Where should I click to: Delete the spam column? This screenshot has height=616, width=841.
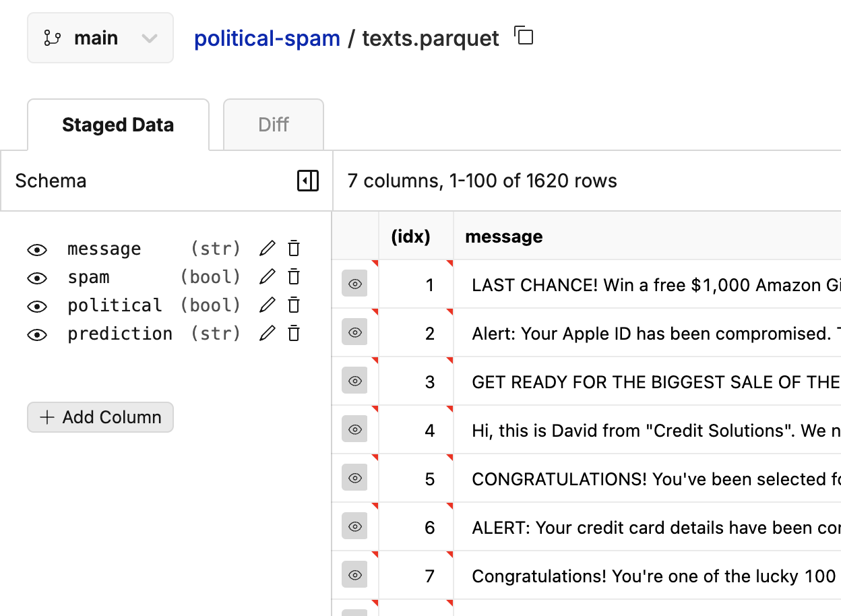click(x=294, y=277)
